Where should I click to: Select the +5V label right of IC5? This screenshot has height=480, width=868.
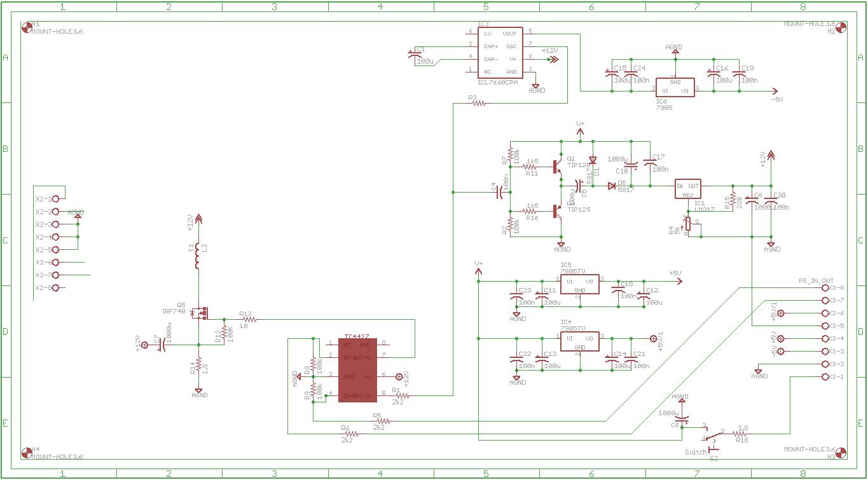click(675, 273)
